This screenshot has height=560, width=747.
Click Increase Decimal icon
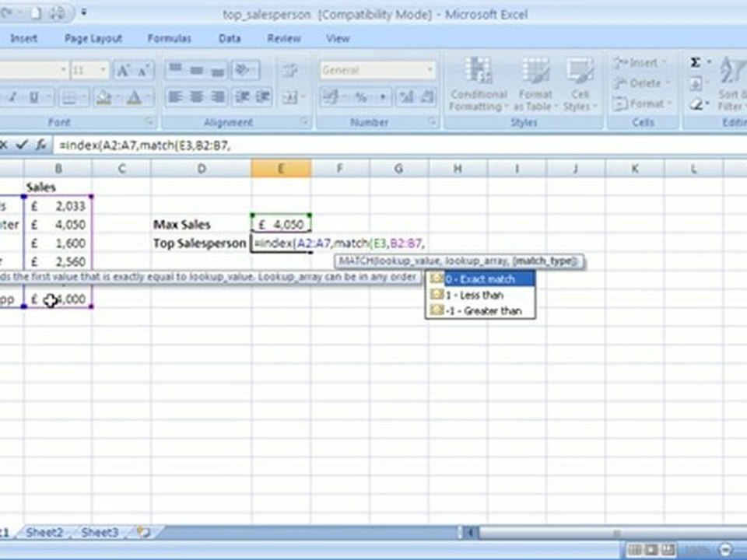pos(406,98)
